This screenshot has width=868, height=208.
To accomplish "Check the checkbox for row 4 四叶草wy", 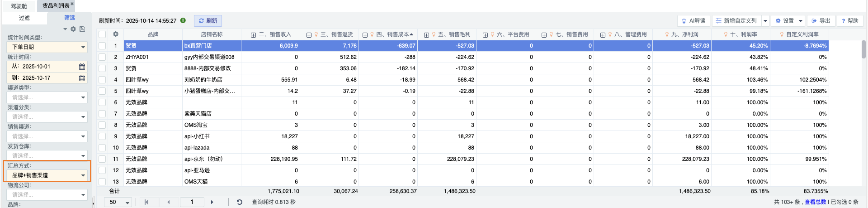I will pyautogui.click(x=102, y=80).
